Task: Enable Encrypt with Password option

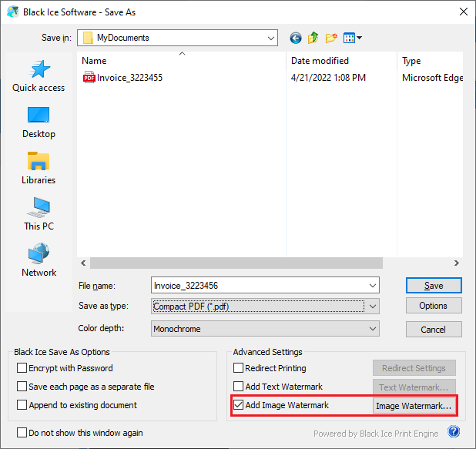Action: click(22, 368)
